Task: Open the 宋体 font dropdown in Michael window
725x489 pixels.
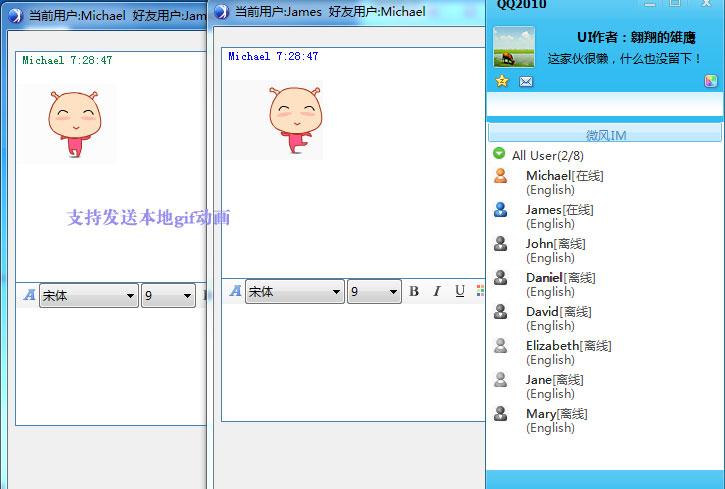Action: [x=89, y=295]
